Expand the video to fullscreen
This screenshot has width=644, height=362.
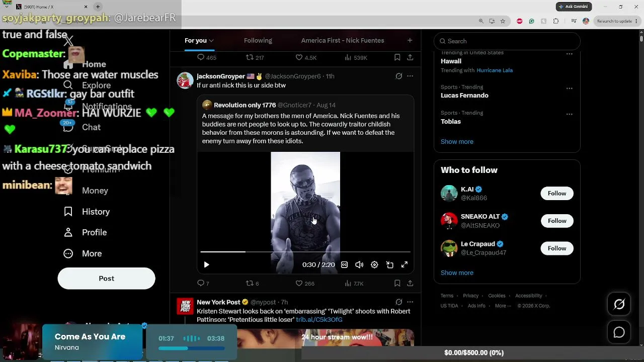pos(405,264)
